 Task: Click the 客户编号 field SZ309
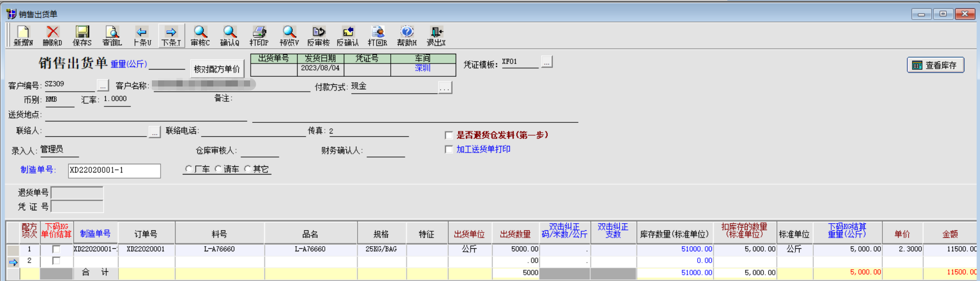tap(70, 84)
